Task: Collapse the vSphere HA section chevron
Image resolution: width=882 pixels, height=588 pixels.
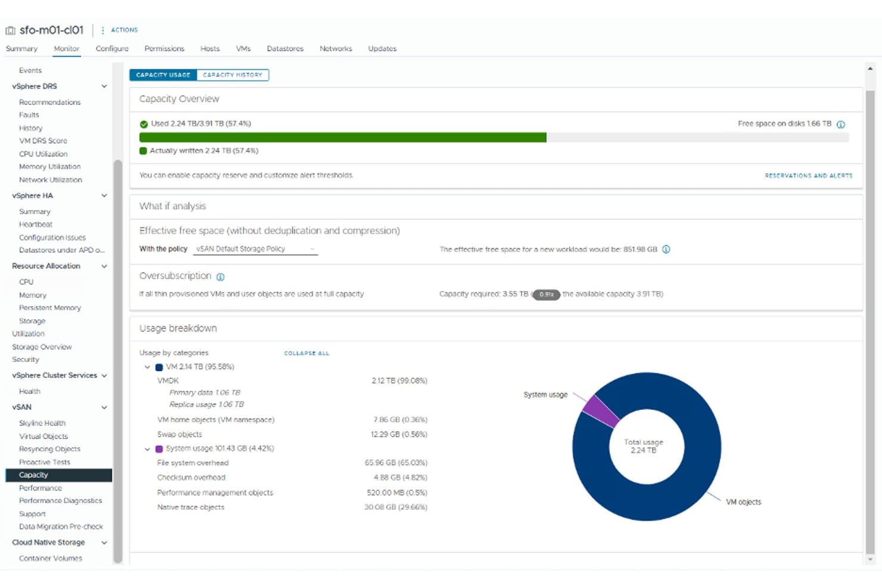Action: [104, 195]
